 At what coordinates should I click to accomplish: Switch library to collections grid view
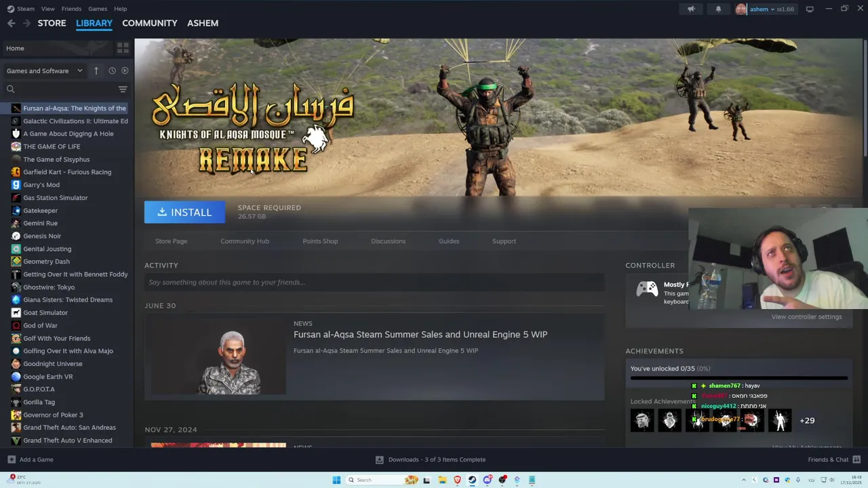click(123, 48)
